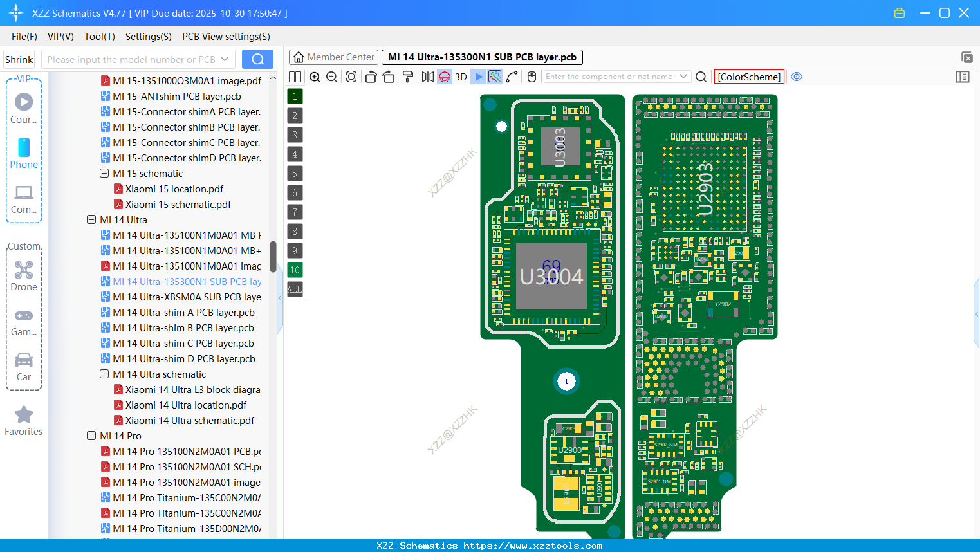Toggle the highlighted measurement tool

(494, 77)
